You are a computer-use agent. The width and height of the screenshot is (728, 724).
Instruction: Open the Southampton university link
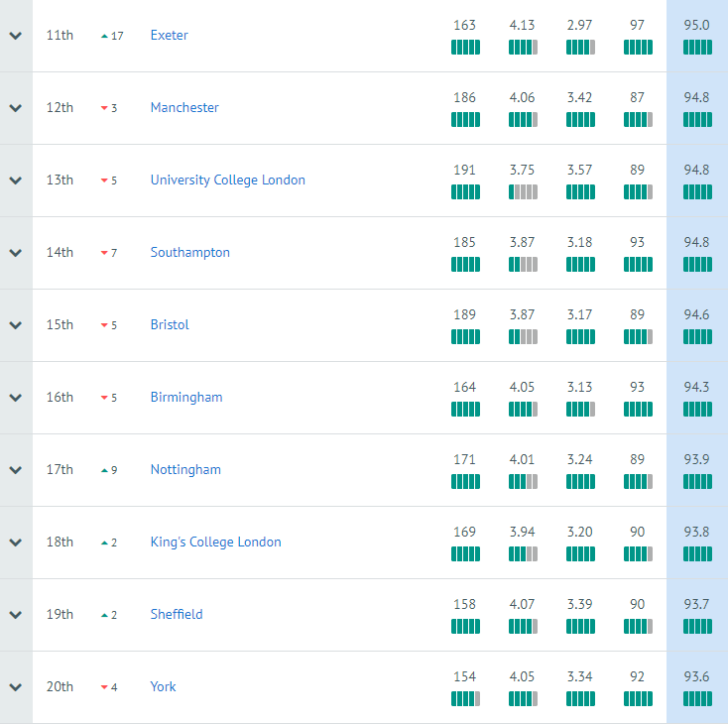189,253
